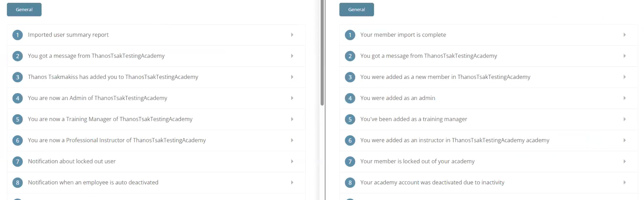The width and height of the screenshot is (644, 200).
Task: Expand arrow for Thanos Tsakmakiss has added you
Action: click(x=292, y=77)
